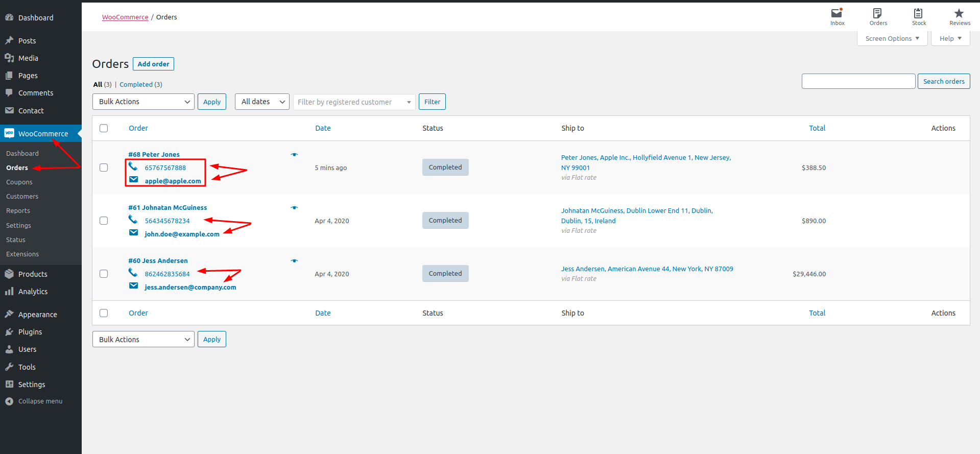Viewport: 980px width, 454px height.
Task: Open the bottom Bulk Actions dropdown
Action: coord(144,339)
